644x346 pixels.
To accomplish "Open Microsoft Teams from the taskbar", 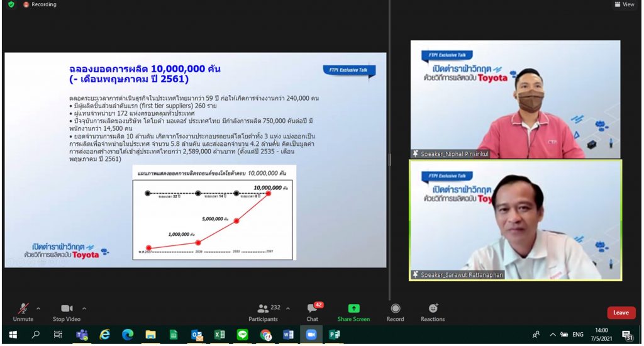I will pos(82,335).
